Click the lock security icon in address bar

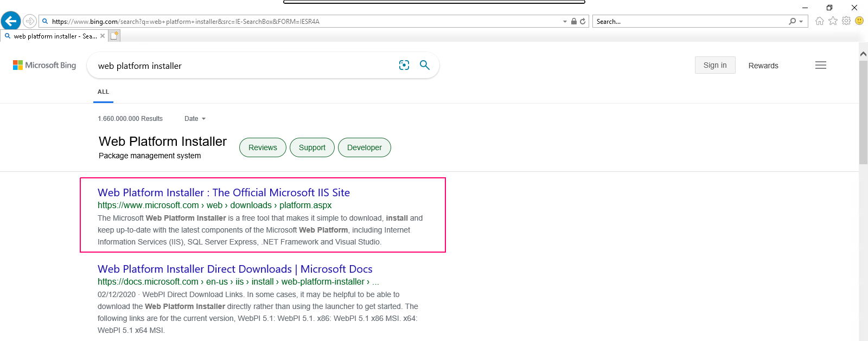[574, 21]
